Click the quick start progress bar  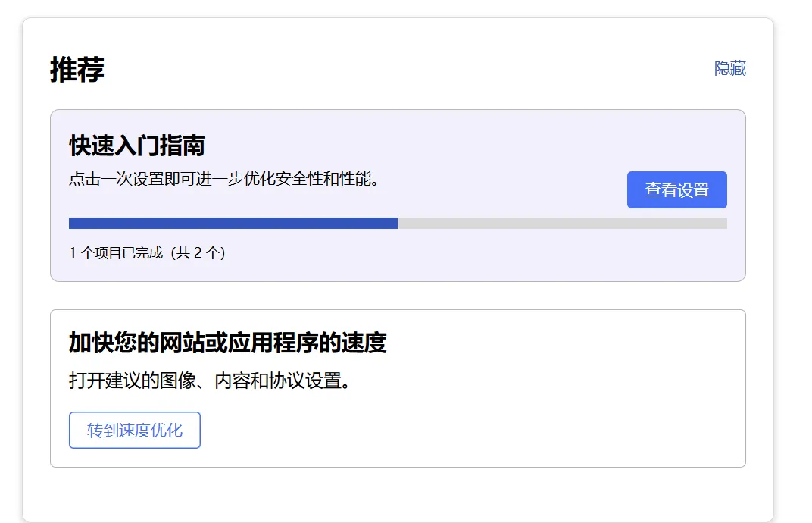pyautogui.click(x=398, y=222)
